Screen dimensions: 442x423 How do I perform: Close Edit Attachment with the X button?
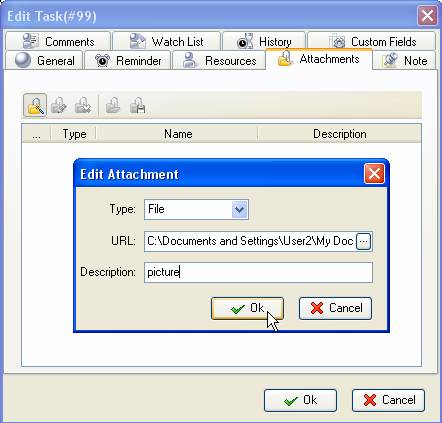click(374, 174)
